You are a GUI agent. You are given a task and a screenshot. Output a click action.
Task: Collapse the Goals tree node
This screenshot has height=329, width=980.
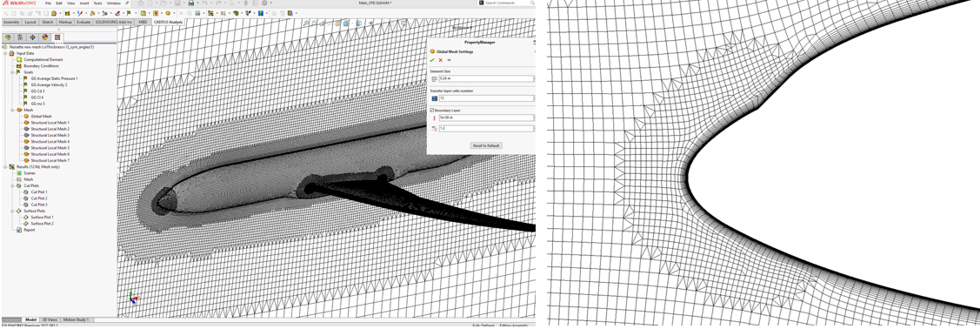pyautogui.click(x=12, y=72)
